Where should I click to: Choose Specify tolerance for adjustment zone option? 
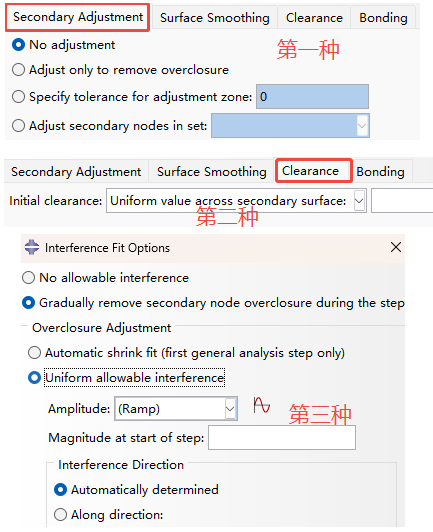pos(18,97)
